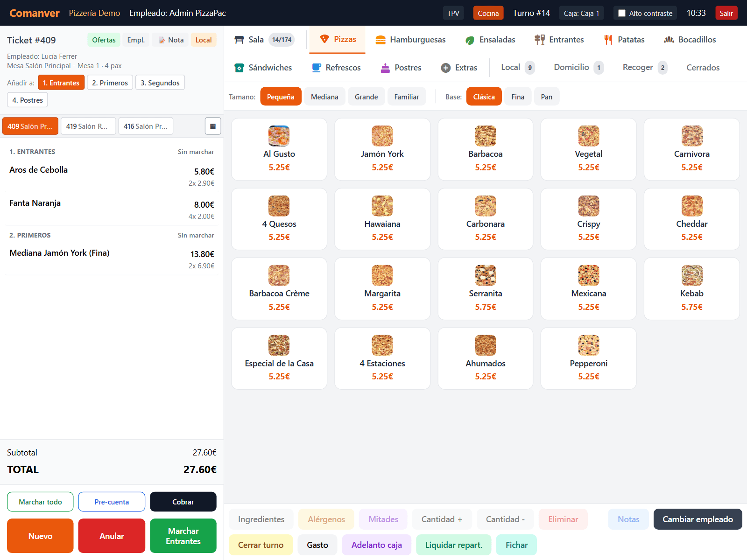The image size is (747, 560).
Task: Click the Cobrar button
Action: (x=183, y=502)
